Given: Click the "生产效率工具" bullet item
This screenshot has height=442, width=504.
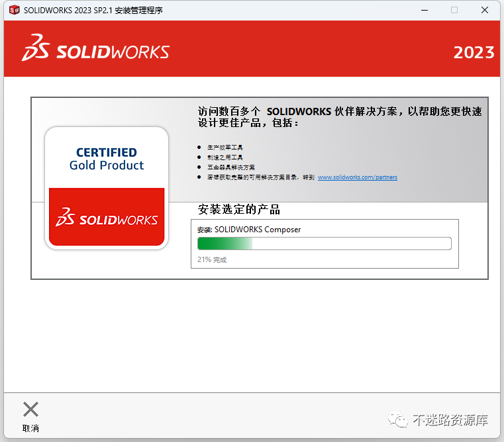Looking at the screenshot, I should [225, 148].
